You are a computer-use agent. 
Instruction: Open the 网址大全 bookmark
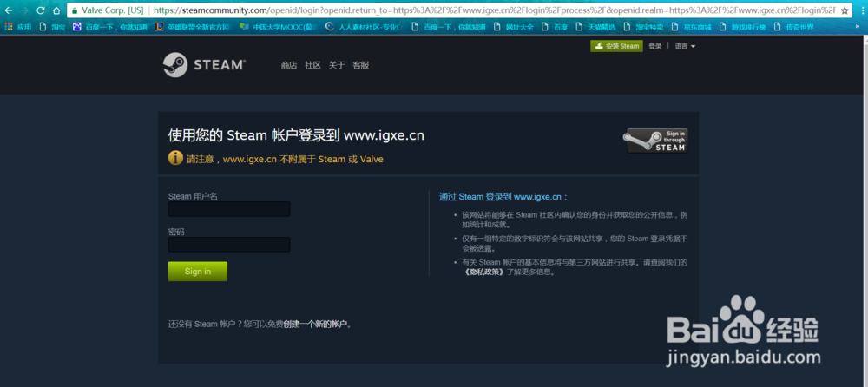pyautogui.click(x=513, y=27)
